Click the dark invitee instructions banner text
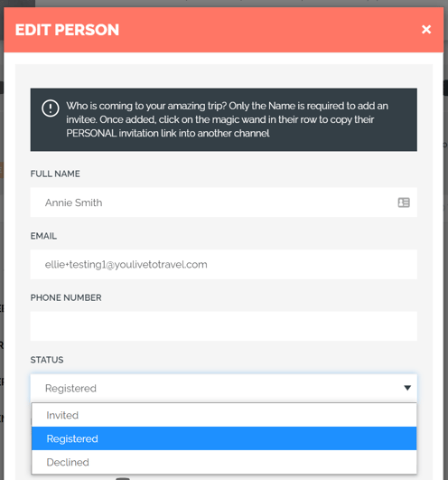 pos(227,119)
